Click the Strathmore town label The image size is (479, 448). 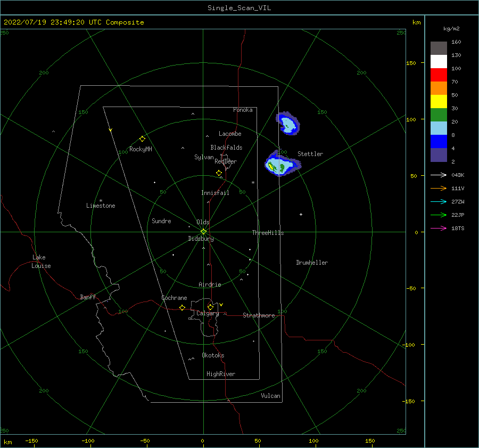[259, 315]
